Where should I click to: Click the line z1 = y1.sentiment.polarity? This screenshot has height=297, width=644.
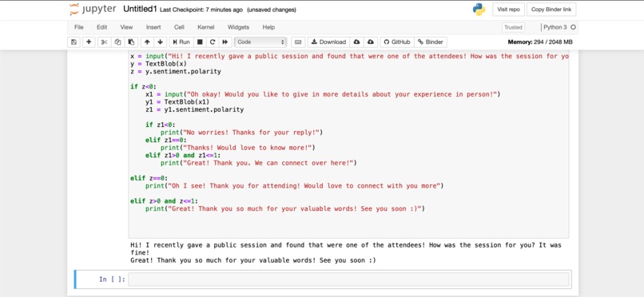194,109
